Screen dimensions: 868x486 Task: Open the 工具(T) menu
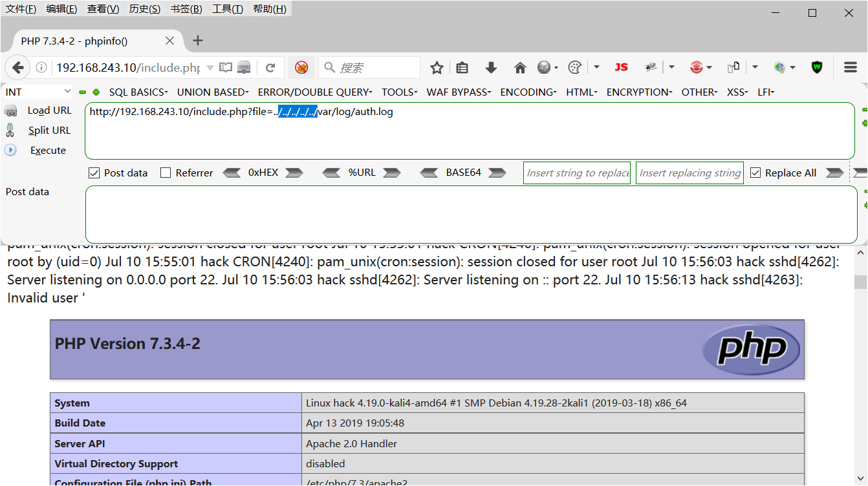[x=228, y=9]
